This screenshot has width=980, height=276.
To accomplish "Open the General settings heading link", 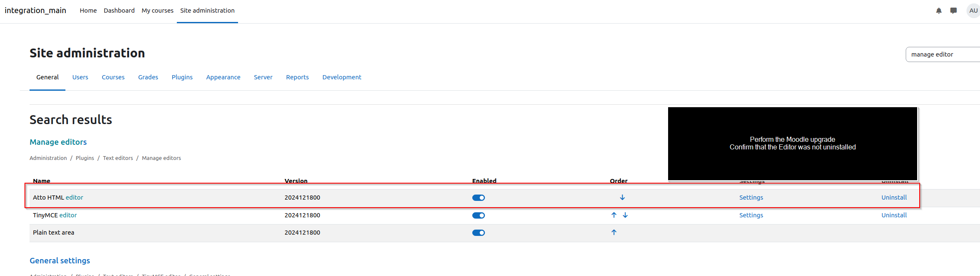I will pyautogui.click(x=60, y=261).
